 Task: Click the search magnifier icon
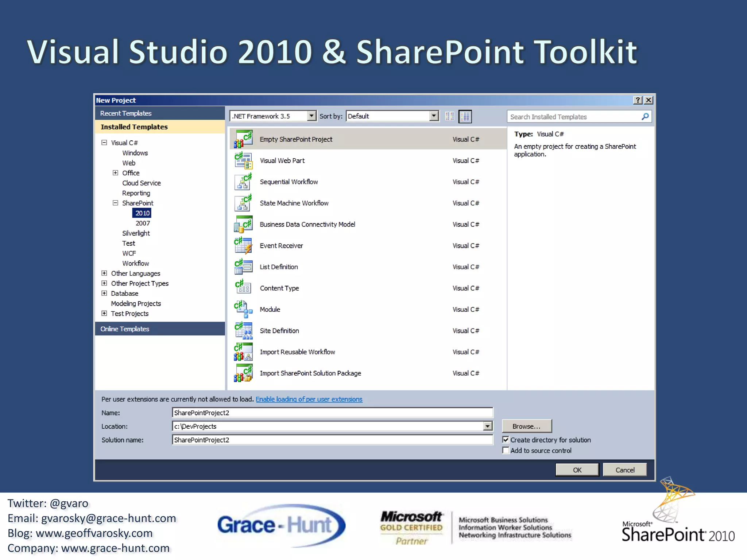pyautogui.click(x=645, y=117)
